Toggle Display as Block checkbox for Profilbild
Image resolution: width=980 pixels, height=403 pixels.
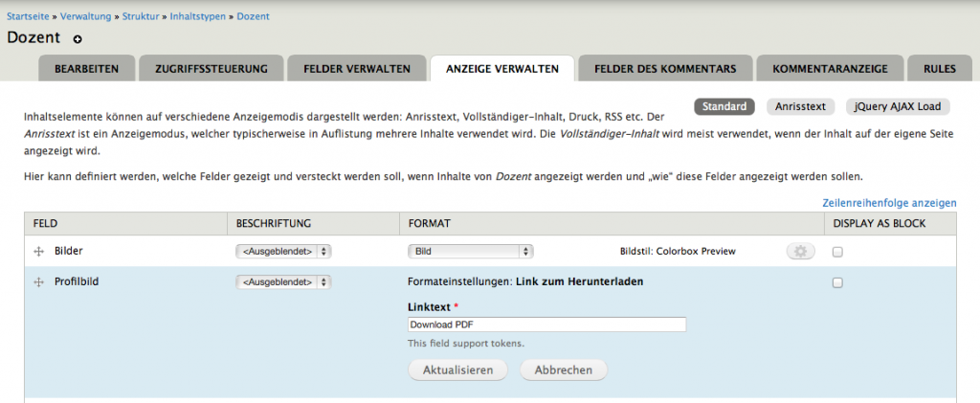(837, 283)
